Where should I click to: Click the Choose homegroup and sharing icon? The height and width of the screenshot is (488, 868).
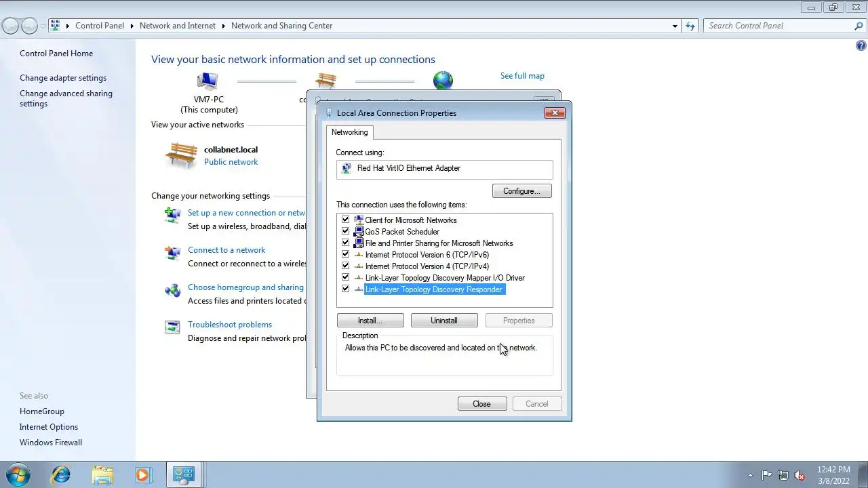(x=172, y=290)
